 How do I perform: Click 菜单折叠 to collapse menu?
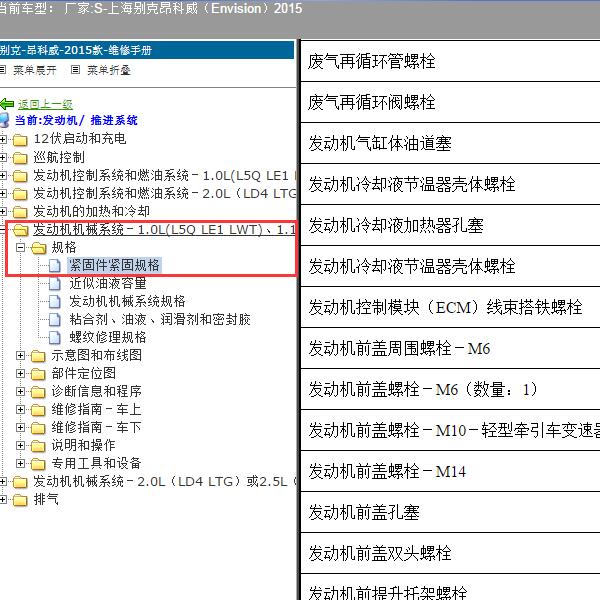pyautogui.click(x=109, y=70)
